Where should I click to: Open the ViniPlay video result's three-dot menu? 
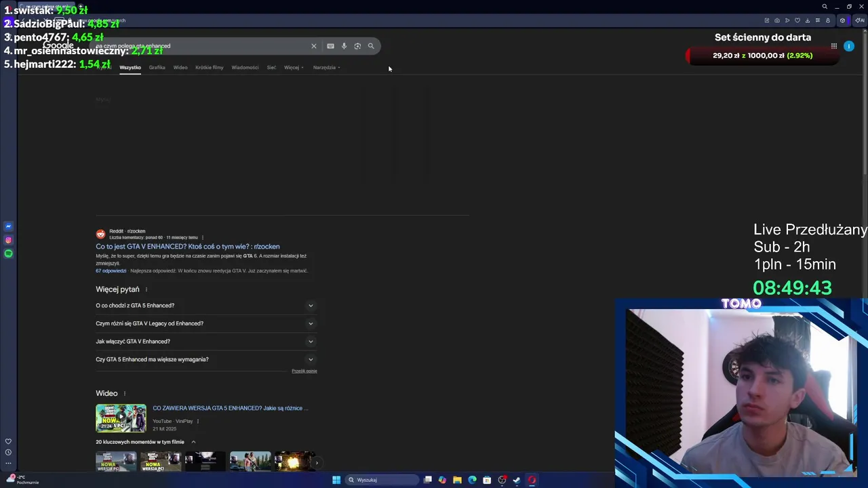197,421
